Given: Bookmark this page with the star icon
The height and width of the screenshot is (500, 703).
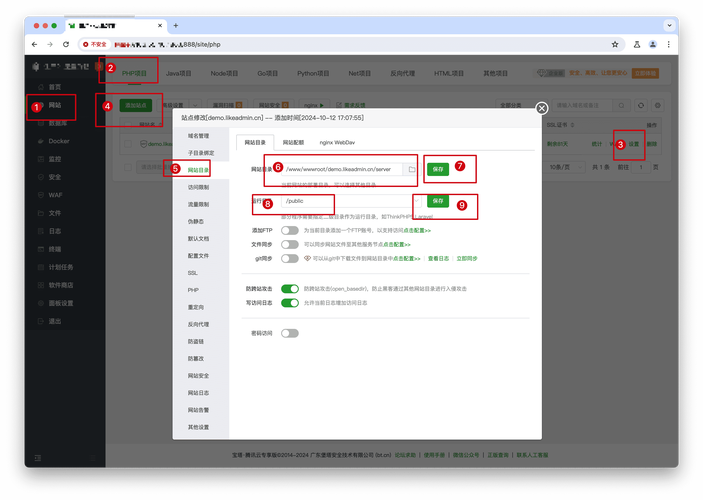Looking at the screenshot, I should click(615, 45).
